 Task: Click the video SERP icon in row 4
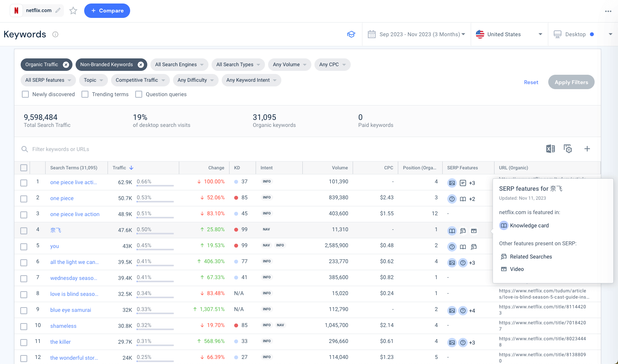coord(474,231)
